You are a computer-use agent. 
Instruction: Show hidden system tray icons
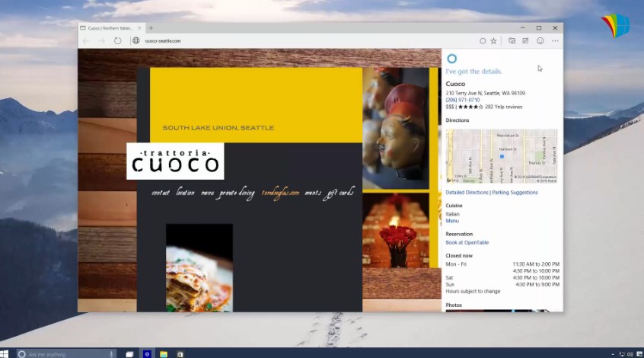click(x=613, y=354)
